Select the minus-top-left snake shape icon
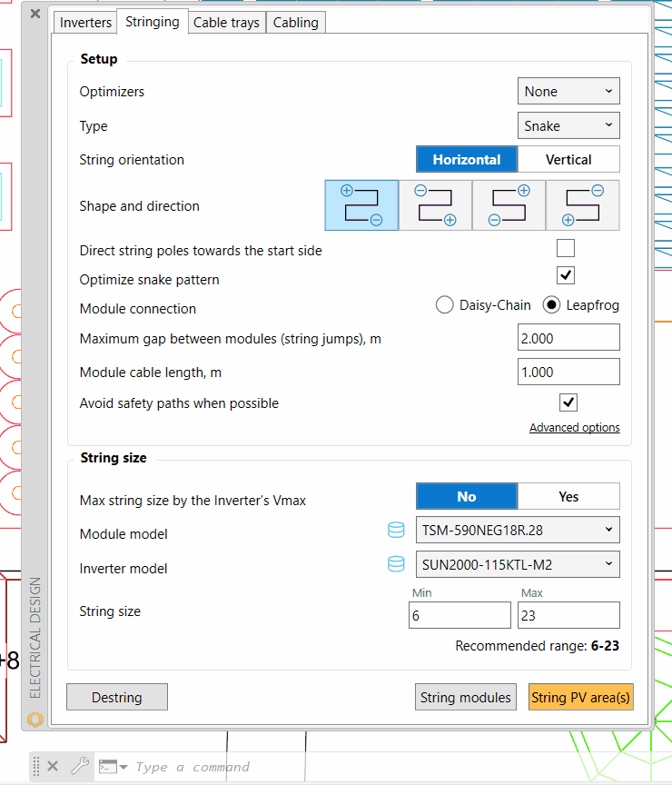 pyautogui.click(x=435, y=205)
